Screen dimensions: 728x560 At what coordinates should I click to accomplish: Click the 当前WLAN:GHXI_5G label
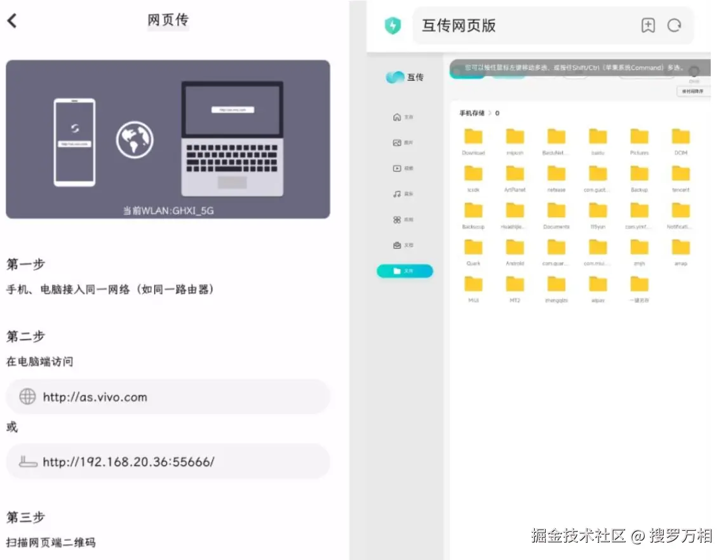[x=168, y=211]
